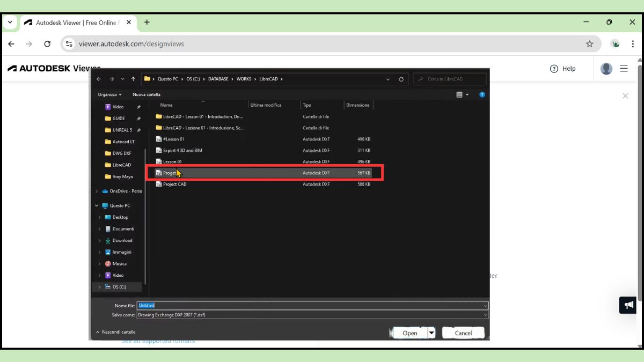The width and height of the screenshot is (644, 362).
Task: Click the feedback megaphone icon
Action: click(628, 305)
